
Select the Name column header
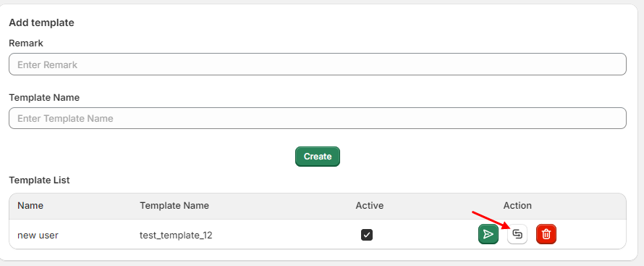[30, 206]
